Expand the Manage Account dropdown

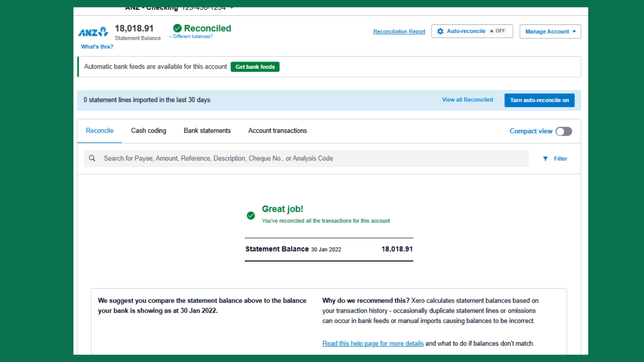click(550, 32)
